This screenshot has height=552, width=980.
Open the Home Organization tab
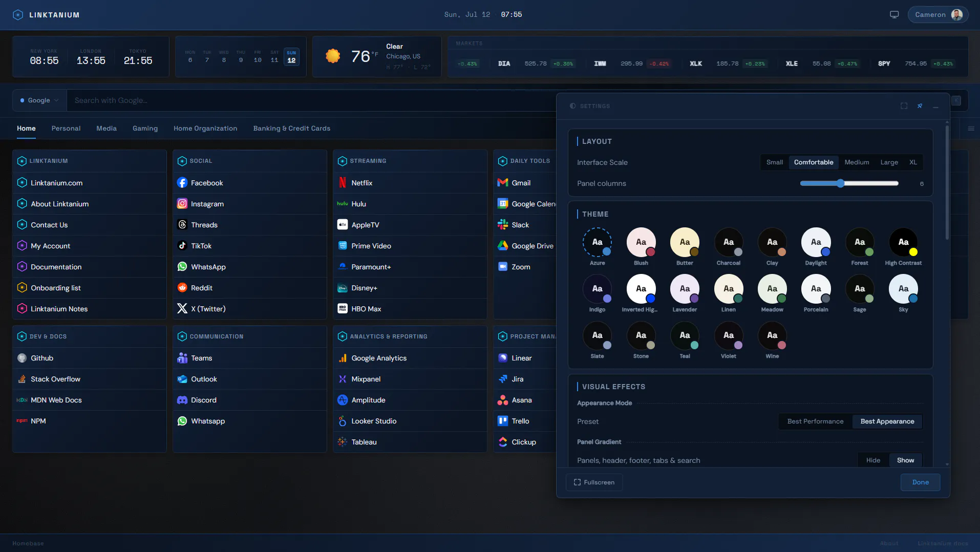tap(205, 129)
